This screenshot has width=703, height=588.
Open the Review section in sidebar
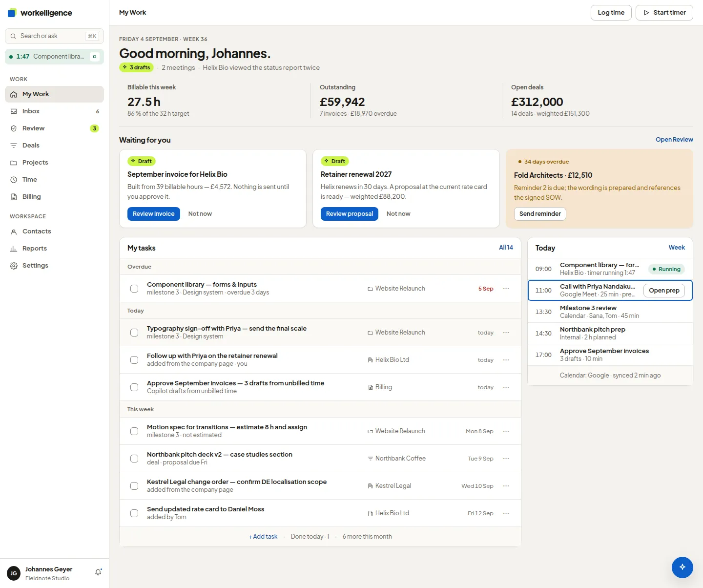(54, 128)
